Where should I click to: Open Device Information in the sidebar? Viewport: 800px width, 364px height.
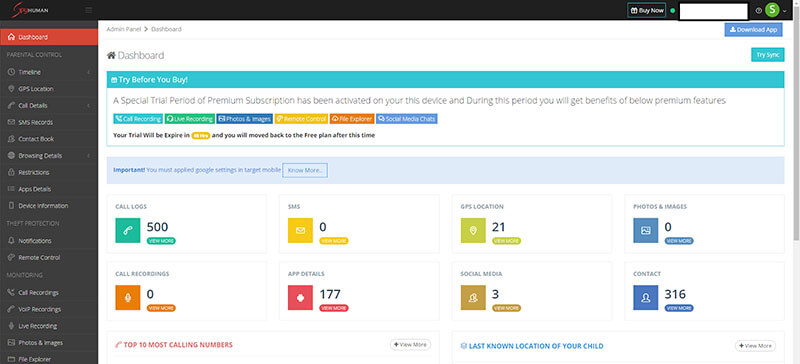(x=49, y=206)
